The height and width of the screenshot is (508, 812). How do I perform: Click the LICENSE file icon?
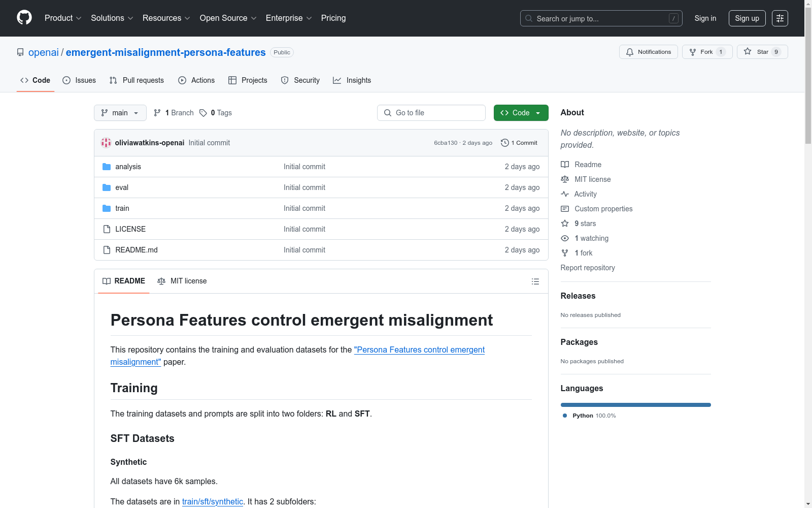click(107, 229)
